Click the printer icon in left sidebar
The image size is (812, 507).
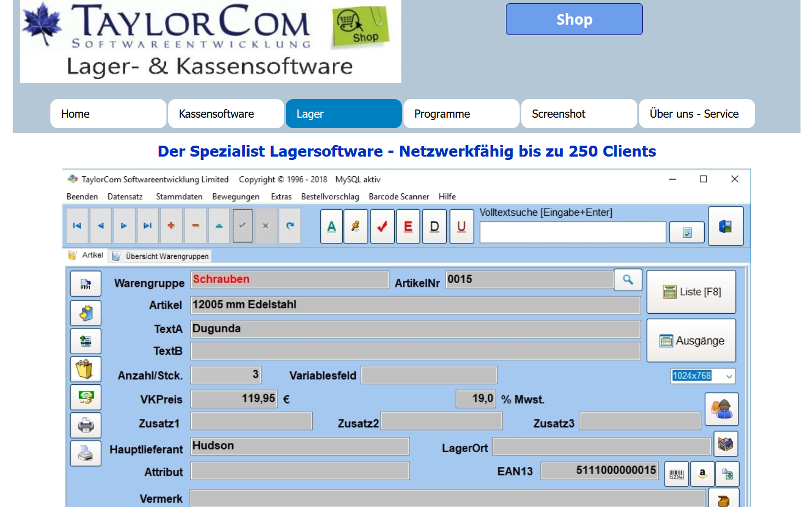pos(85,425)
